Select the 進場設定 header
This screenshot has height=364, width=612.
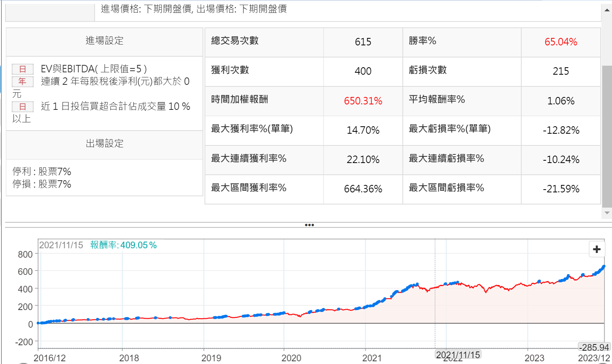click(104, 41)
